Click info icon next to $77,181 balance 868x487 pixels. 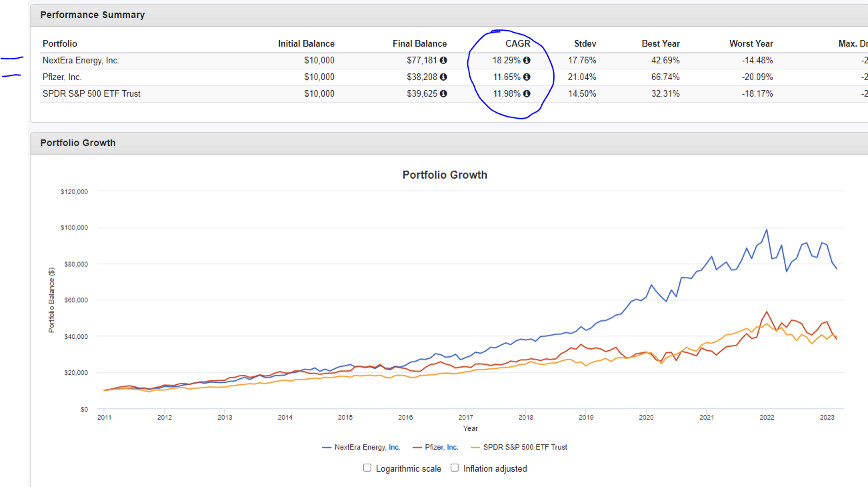click(443, 61)
